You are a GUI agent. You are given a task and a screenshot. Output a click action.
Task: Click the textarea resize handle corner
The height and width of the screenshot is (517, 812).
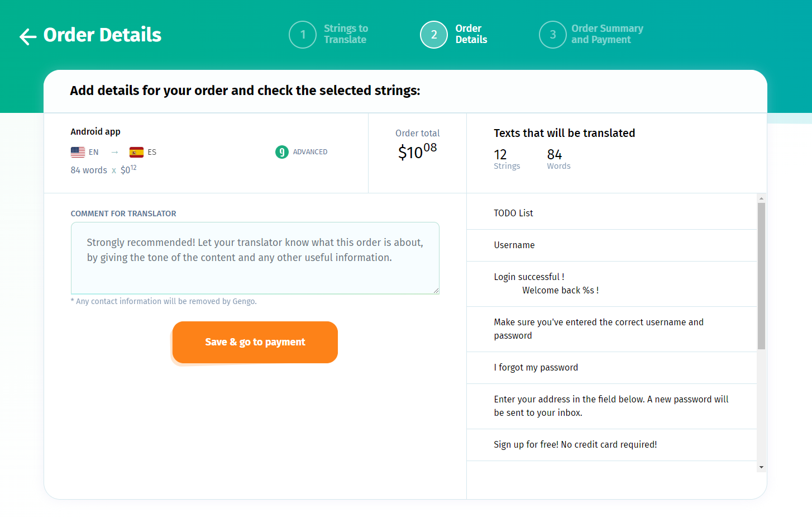click(436, 291)
